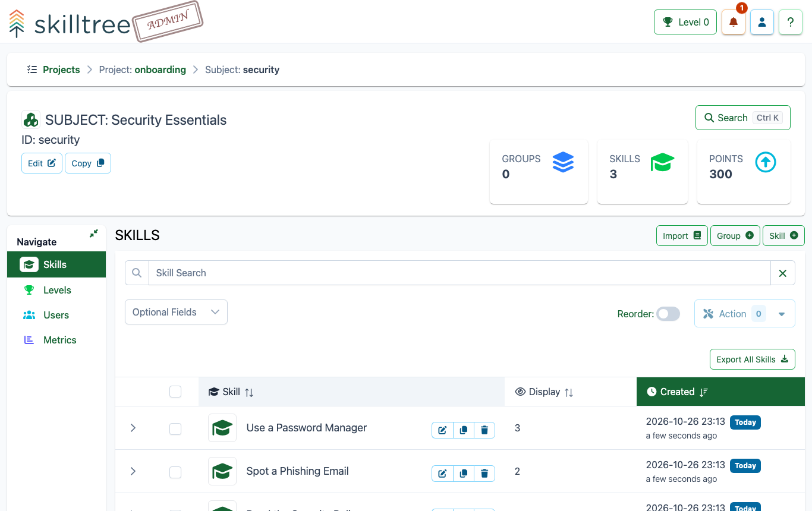The width and height of the screenshot is (812, 511).
Task: Collapse the Navigate panel with the arrows icon
Action: (94, 234)
